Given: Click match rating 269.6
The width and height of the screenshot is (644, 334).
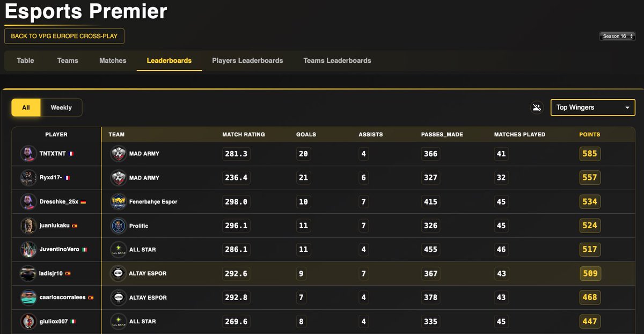Looking at the screenshot, I should click(237, 322).
